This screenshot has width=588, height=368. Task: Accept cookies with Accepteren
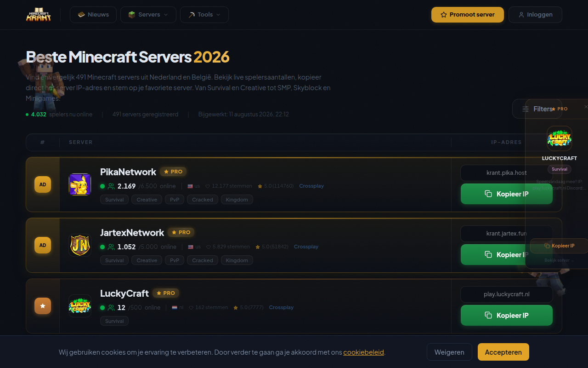503,352
